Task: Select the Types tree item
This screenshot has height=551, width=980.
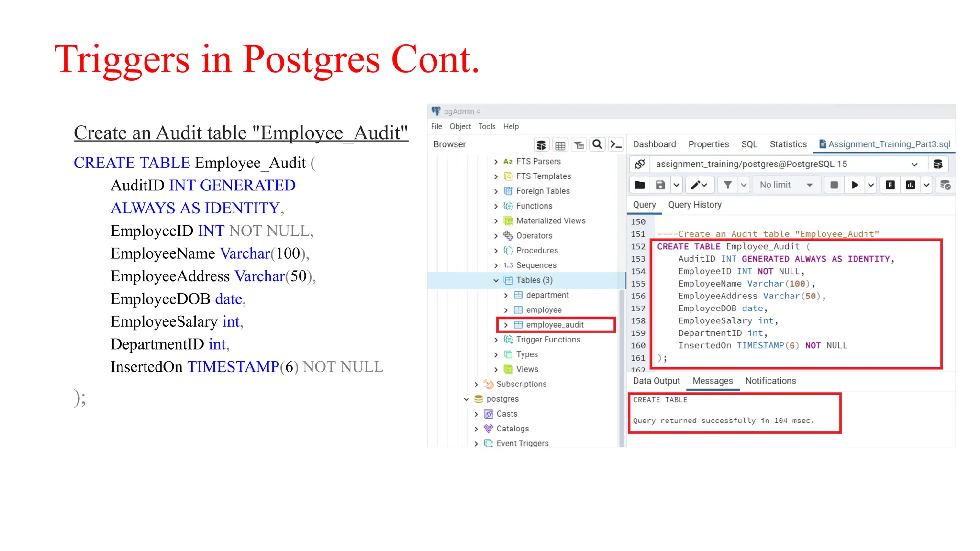Action: [527, 354]
